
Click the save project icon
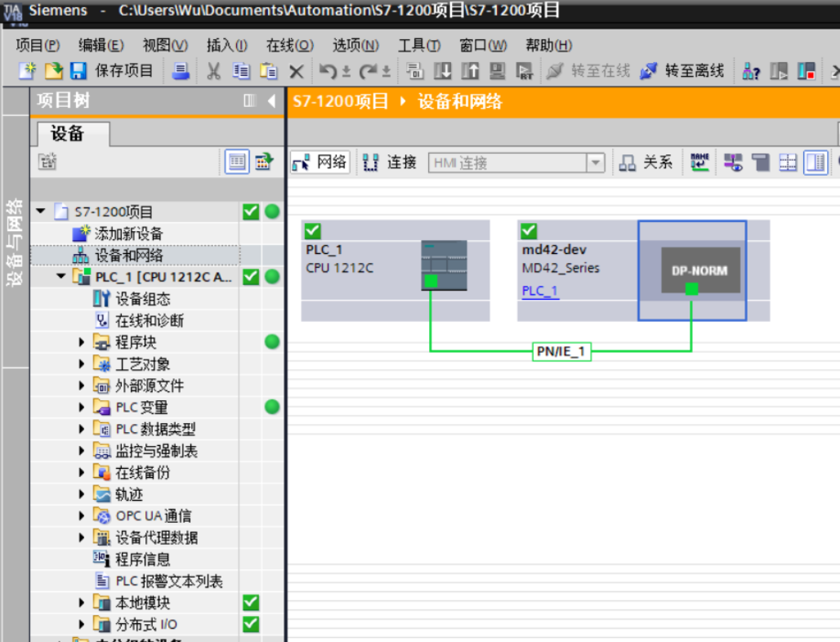[x=78, y=71]
